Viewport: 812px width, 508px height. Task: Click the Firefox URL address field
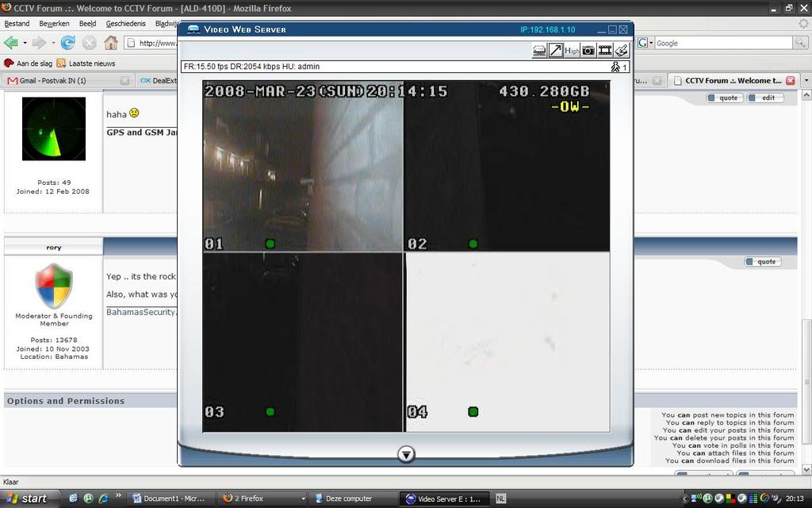click(x=151, y=43)
